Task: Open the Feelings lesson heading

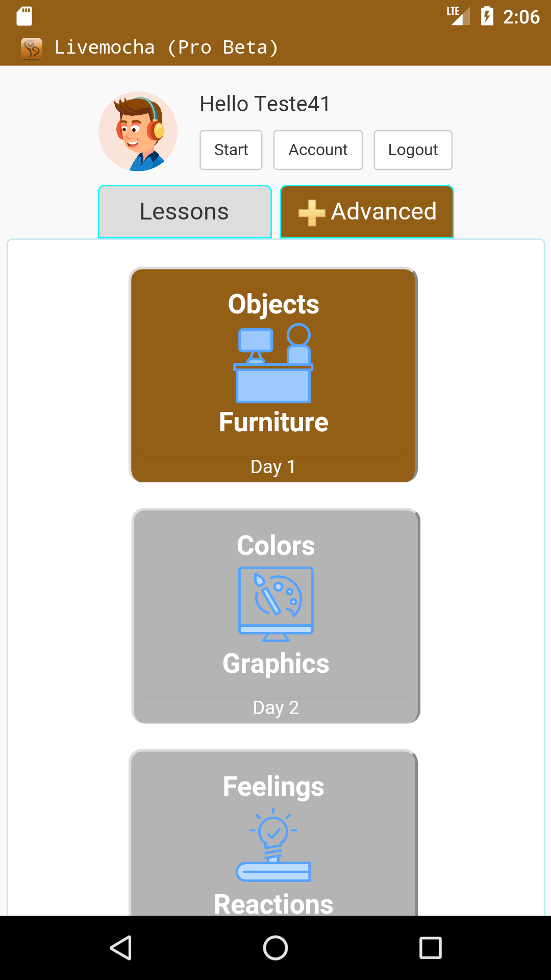Action: click(273, 786)
